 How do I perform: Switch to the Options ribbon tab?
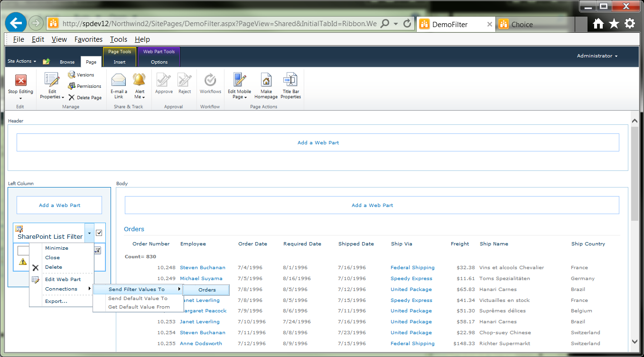coord(159,62)
